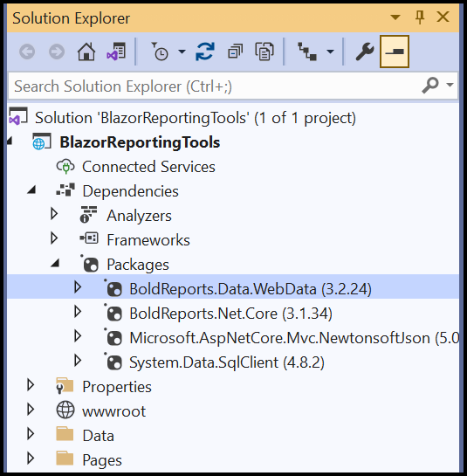Viewport: 467px width, 476px height.
Task: Click the Home toolbar icon
Action: (x=86, y=52)
